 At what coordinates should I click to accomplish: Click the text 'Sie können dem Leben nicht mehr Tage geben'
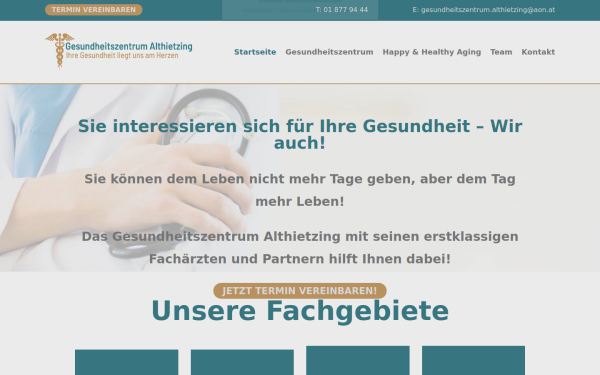[249, 179]
